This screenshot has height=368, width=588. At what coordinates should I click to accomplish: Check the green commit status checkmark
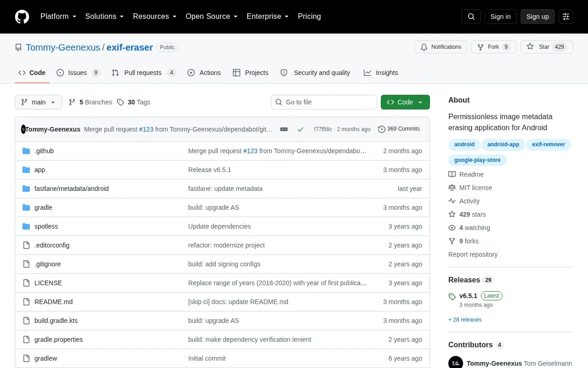[x=300, y=129]
